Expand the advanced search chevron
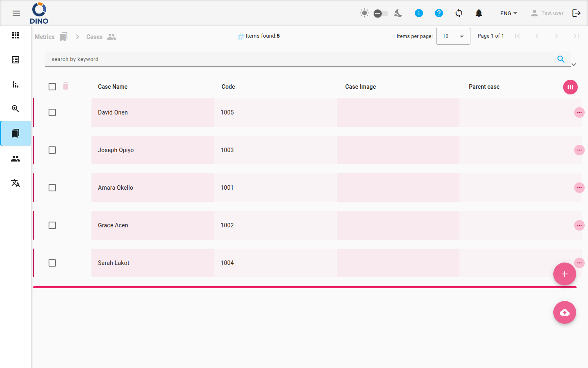The height and width of the screenshot is (368, 588). (574, 65)
